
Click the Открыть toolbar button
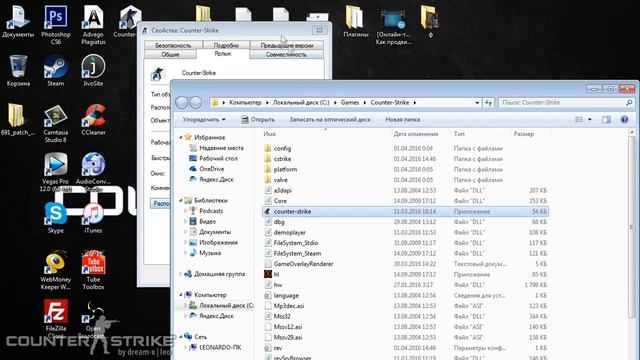[258, 119]
